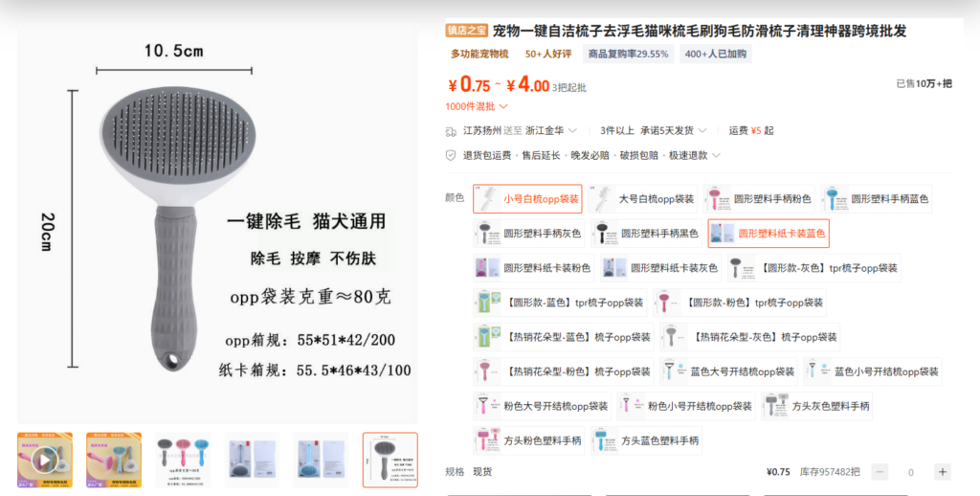980x496 pixels.
Task: Click the shield guarantee icon
Action: (451, 155)
